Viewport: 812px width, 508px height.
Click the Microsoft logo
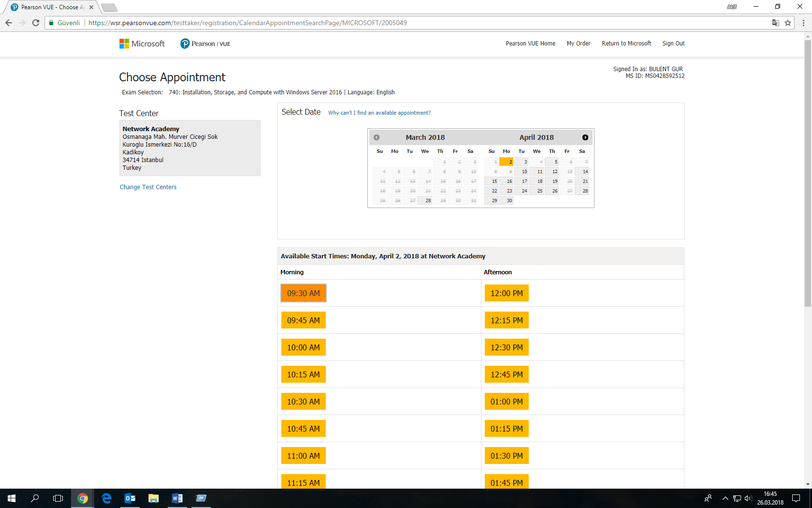click(x=142, y=44)
